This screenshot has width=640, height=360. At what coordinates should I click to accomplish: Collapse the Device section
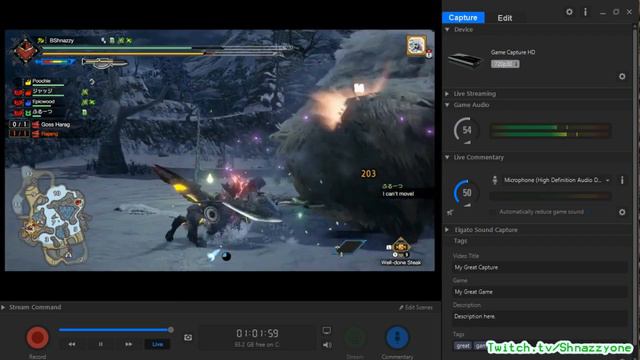[447, 29]
